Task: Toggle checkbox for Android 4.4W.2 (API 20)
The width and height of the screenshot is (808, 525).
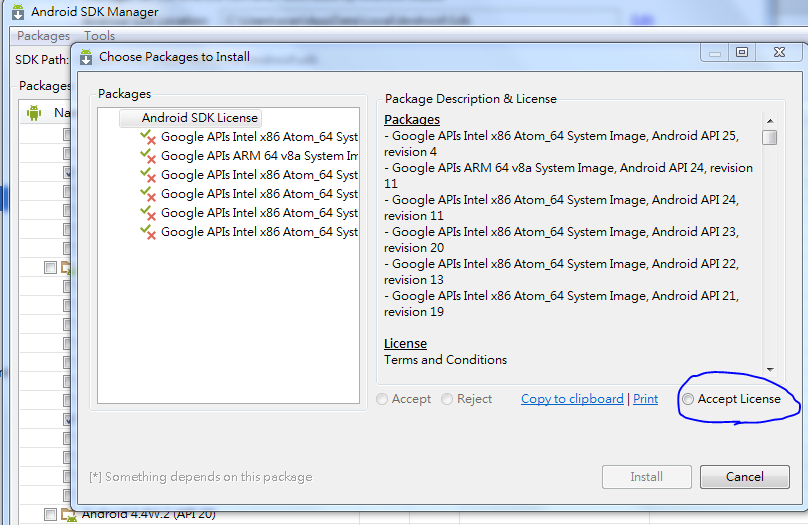Action: (x=50, y=514)
